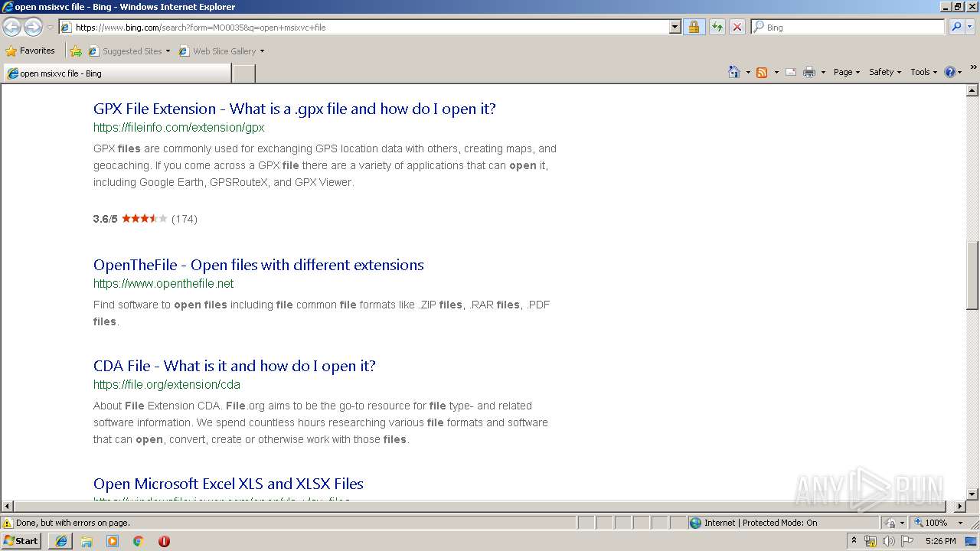
Task: Click the Read Mail envelope icon
Action: tap(791, 72)
